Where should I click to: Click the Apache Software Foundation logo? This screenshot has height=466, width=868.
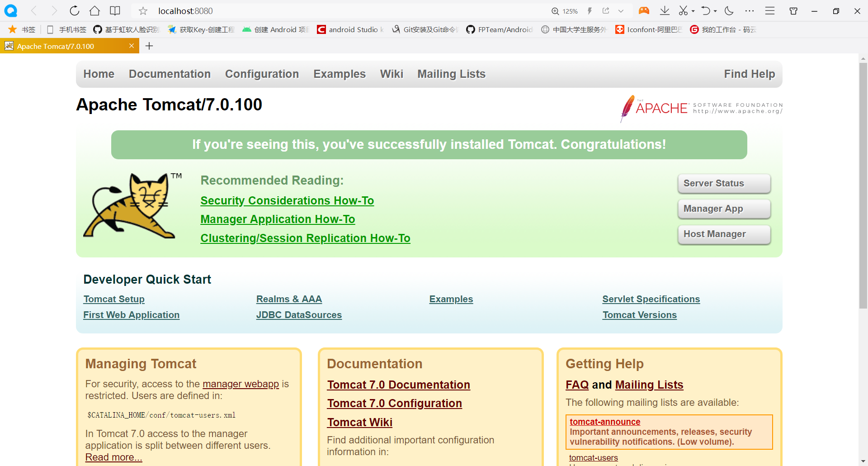click(x=701, y=108)
